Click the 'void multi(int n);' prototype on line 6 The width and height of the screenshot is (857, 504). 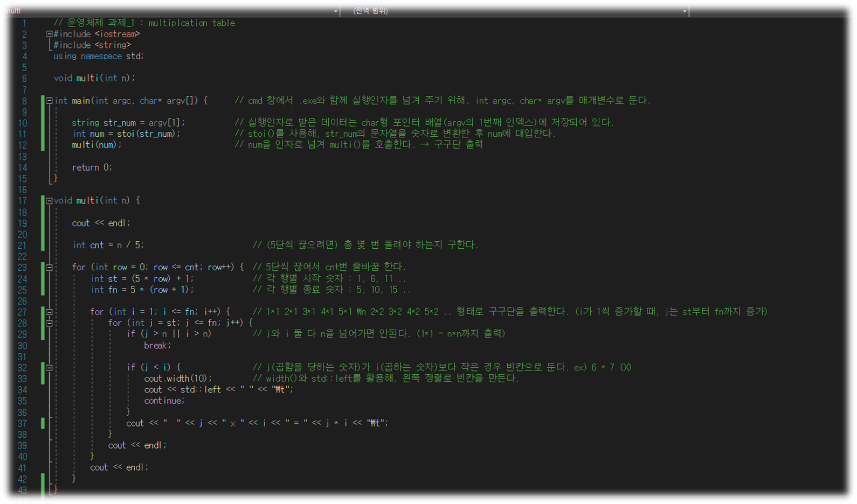94,78
